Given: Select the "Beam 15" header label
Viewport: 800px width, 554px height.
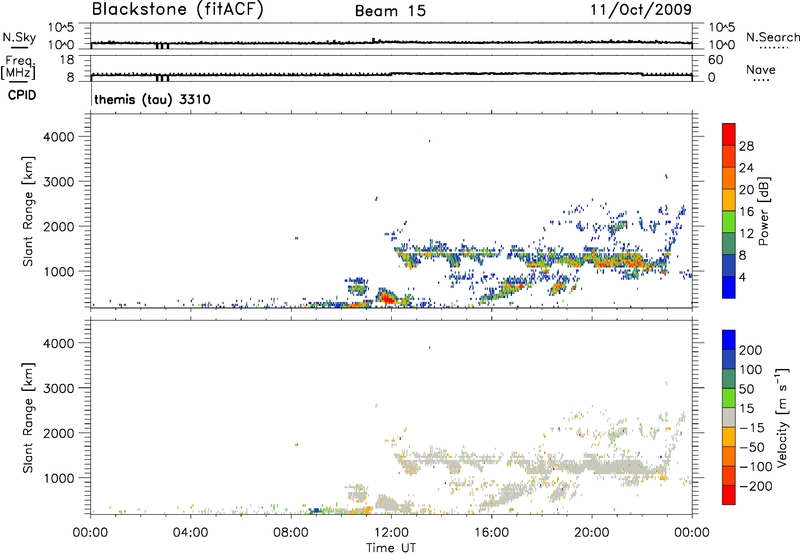Looking at the screenshot, I should pos(390,11).
